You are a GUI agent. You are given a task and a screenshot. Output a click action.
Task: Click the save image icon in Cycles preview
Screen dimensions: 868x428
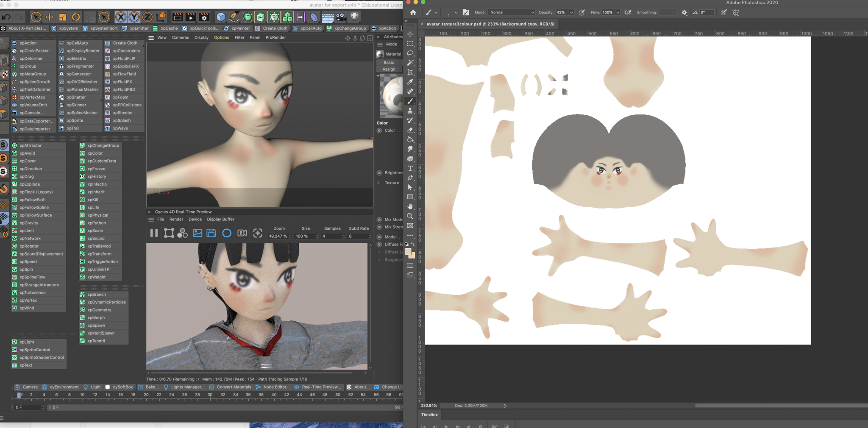coord(211,233)
